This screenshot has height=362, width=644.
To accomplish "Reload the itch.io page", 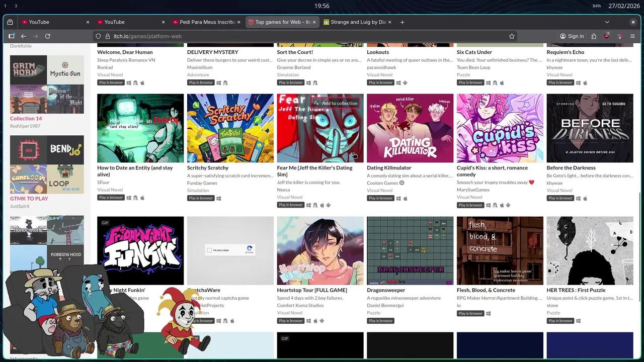I will coord(47,36).
